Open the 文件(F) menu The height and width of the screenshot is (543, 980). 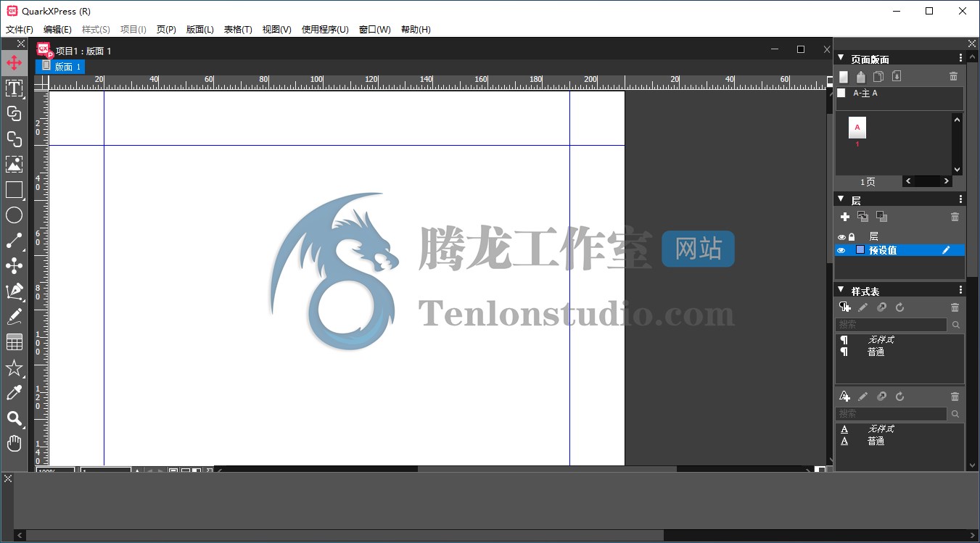(20, 30)
